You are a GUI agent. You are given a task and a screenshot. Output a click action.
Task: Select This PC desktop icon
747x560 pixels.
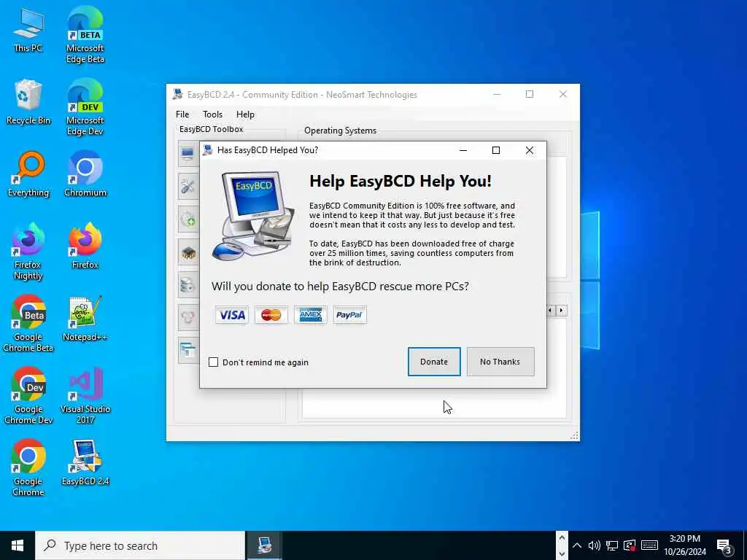tap(28, 29)
